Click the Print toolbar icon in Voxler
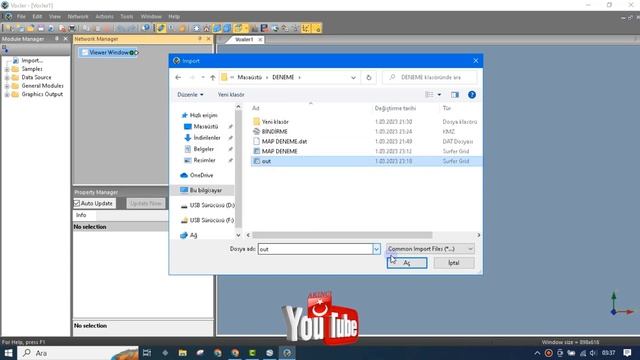This screenshot has width=640, height=360. 72,28
